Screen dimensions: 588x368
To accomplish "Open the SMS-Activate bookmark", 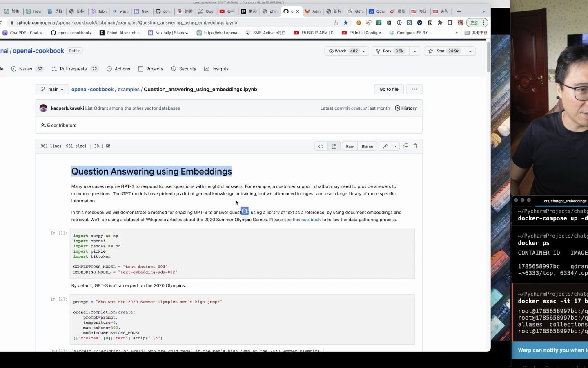I will coord(267,33).
